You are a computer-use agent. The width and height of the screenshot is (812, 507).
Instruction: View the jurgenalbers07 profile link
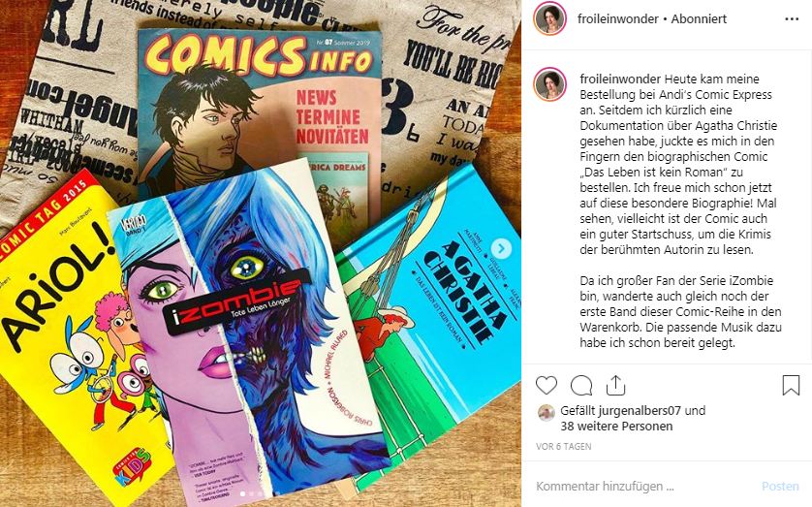click(640, 411)
